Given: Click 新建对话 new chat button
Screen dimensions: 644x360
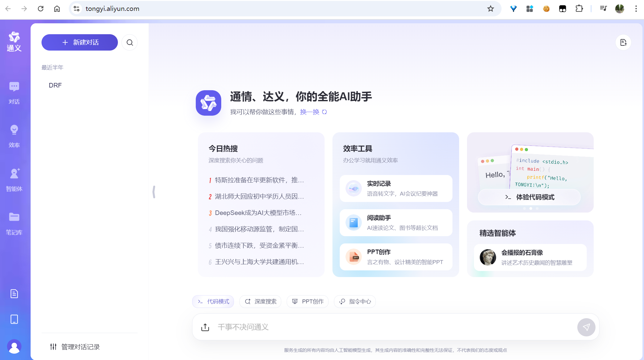Looking at the screenshot, I should (x=80, y=42).
